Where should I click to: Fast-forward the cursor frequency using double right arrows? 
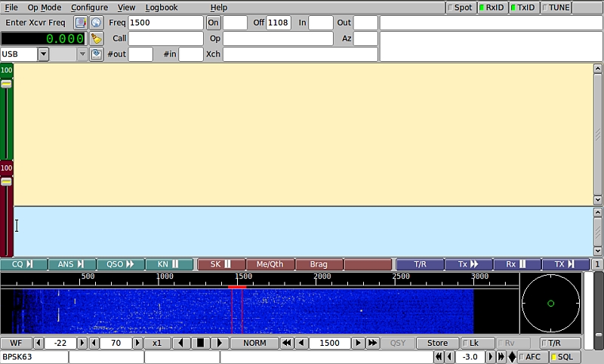(x=372, y=343)
